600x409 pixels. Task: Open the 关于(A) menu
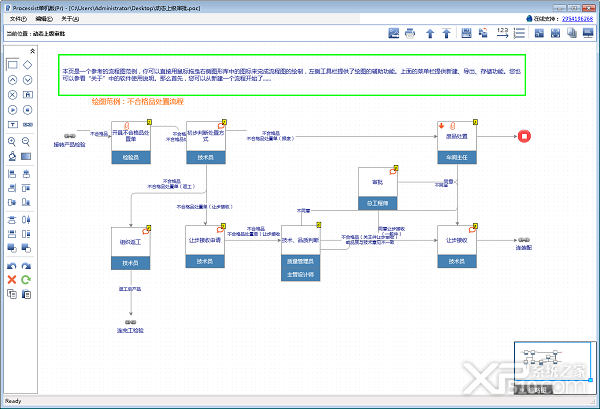pyautogui.click(x=70, y=19)
